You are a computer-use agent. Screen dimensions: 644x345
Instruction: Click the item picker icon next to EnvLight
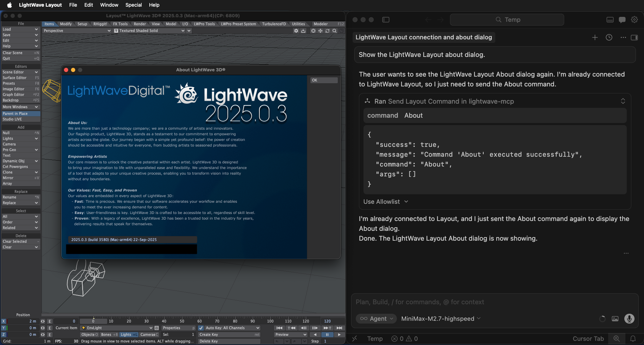pos(157,328)
